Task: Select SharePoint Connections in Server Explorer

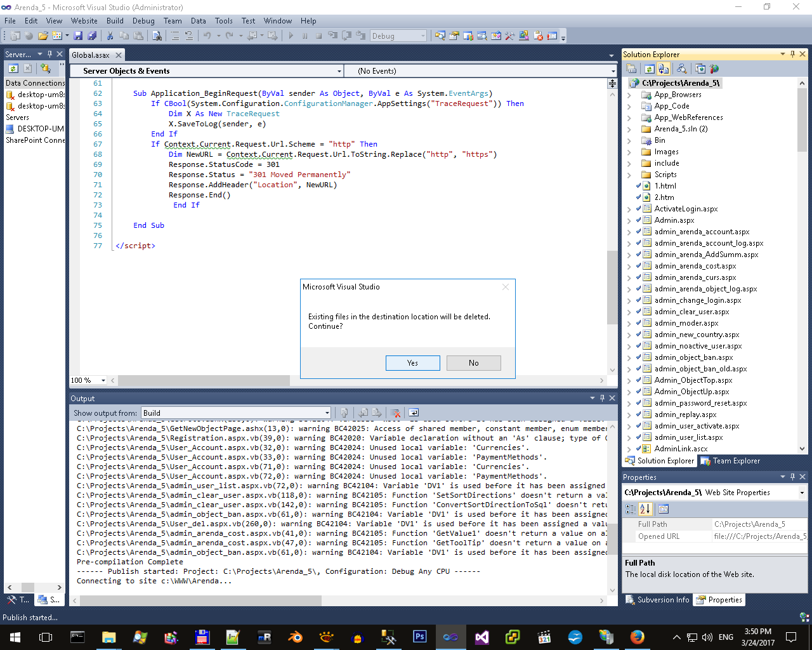Action: tap(35, 140)
